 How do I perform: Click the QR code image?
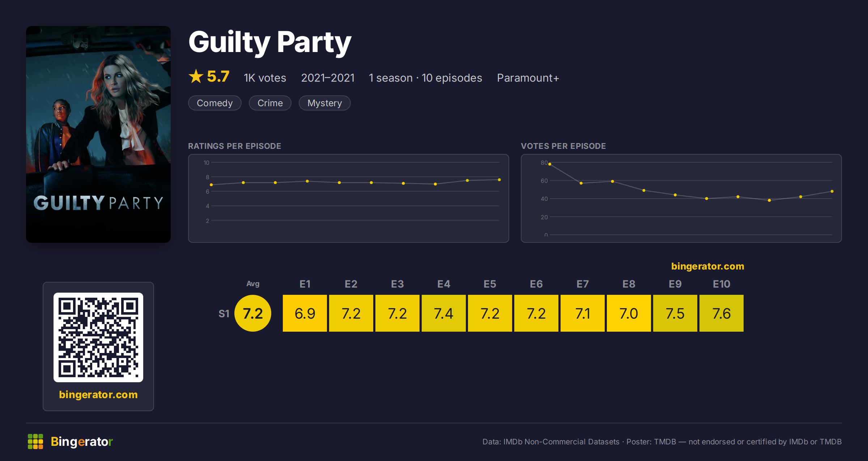click(98, 337)
